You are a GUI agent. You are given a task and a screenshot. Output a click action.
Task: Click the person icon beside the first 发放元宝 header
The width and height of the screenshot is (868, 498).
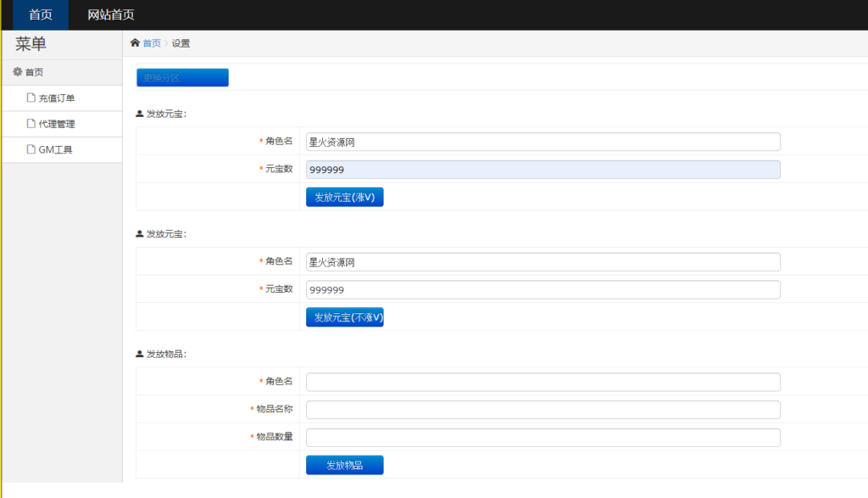coord(137,112)
